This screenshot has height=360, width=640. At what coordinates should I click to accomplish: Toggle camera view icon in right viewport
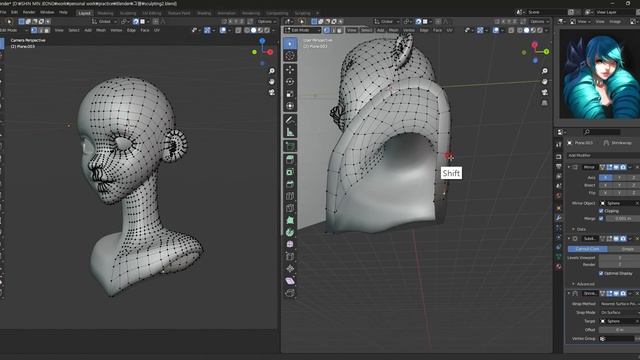(x=544, y=93)
